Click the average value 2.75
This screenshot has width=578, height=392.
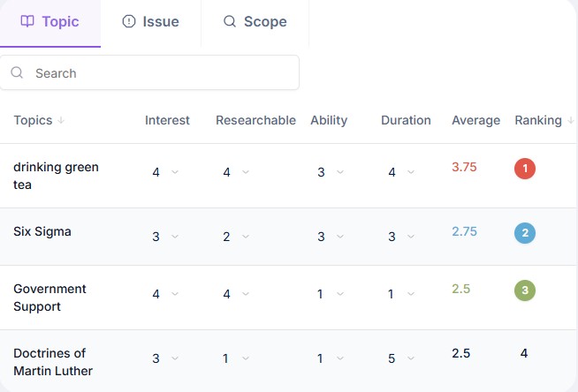pyautogui.click(x=465, y=231)
